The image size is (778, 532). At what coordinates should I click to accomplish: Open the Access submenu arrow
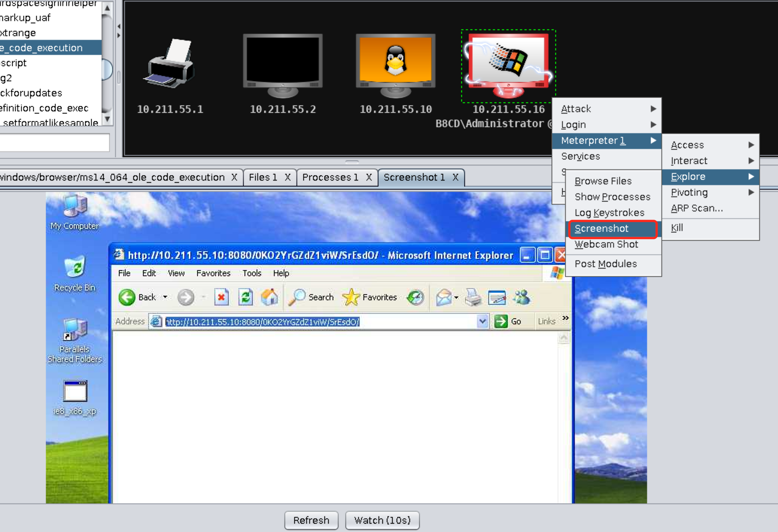click(x=751, y=145)
